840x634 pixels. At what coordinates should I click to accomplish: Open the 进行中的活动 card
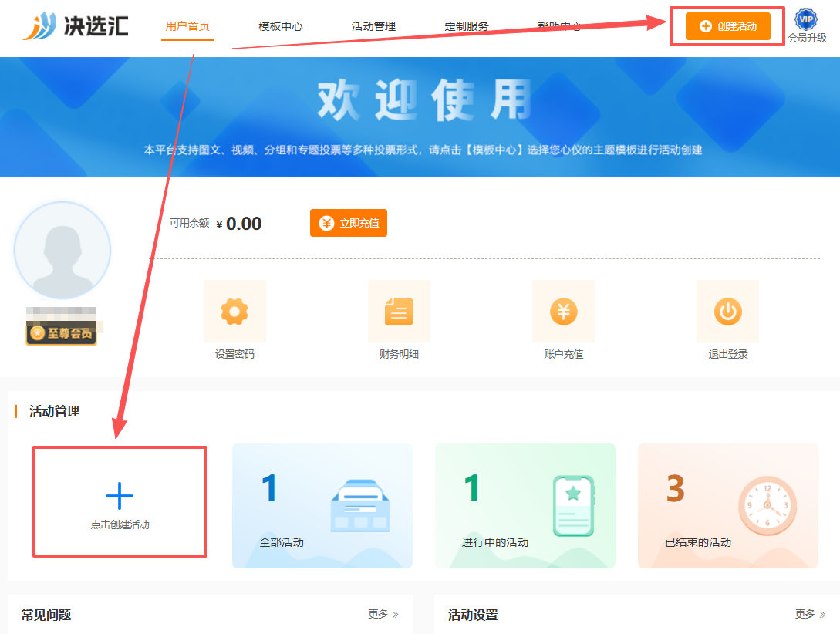(525, 505)
